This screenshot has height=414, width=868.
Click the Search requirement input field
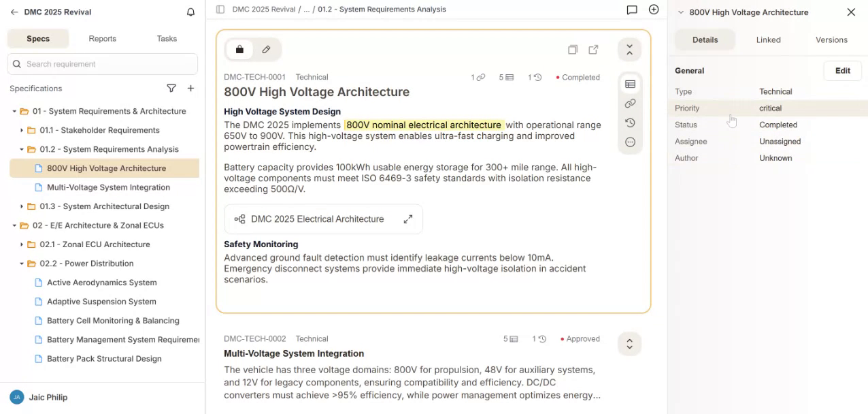point(109,64)
